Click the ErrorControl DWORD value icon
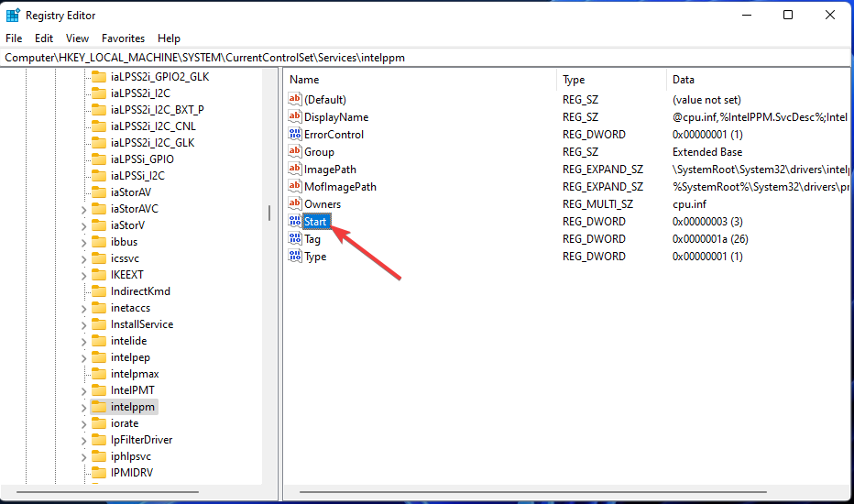Image resolution: width=854 pixels, height=504 pixels. (295, 134)
